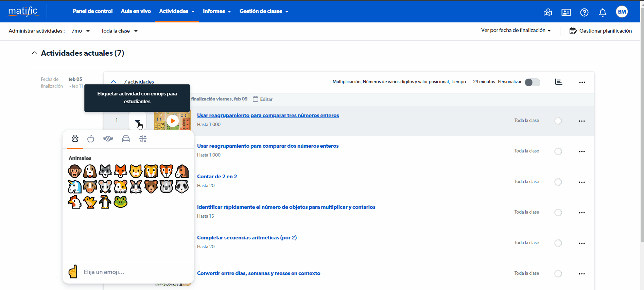
Task: Open 'Contar de 2 en 2' activity
Action: point(217,177)
